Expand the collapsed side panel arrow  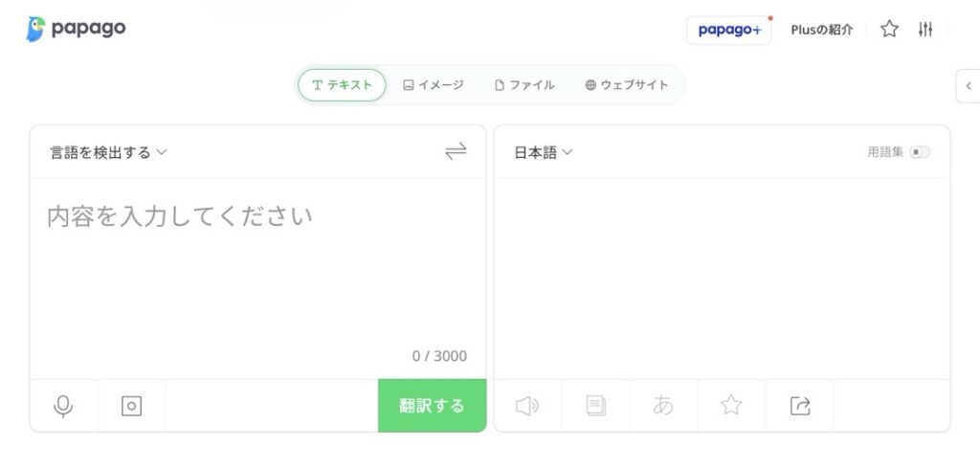pos(969,86)
